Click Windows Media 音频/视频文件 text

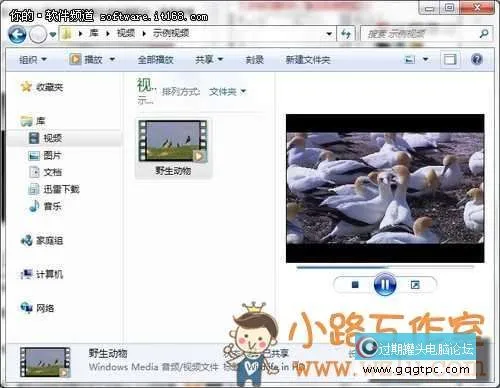click(154, 367)
